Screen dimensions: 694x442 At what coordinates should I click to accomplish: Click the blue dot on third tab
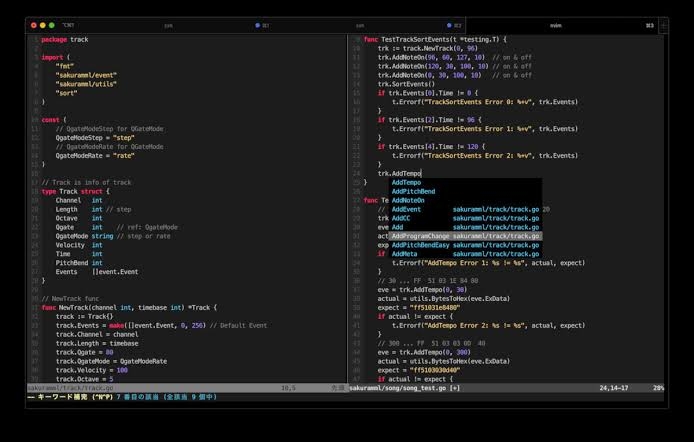449,25
